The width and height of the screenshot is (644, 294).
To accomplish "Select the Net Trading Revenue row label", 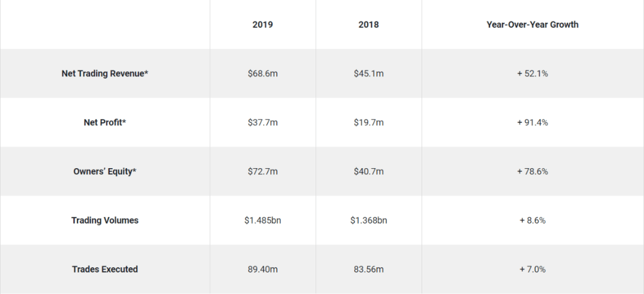I will [105, 73].
